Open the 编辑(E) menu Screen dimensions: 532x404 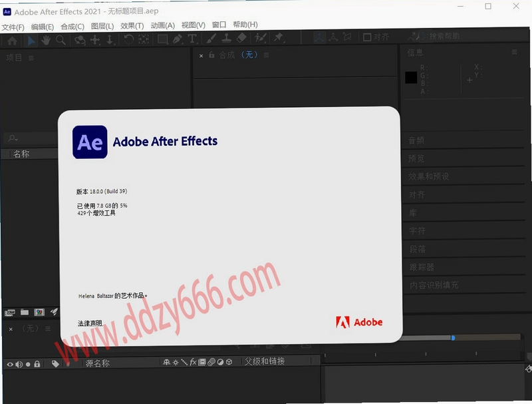43,27
